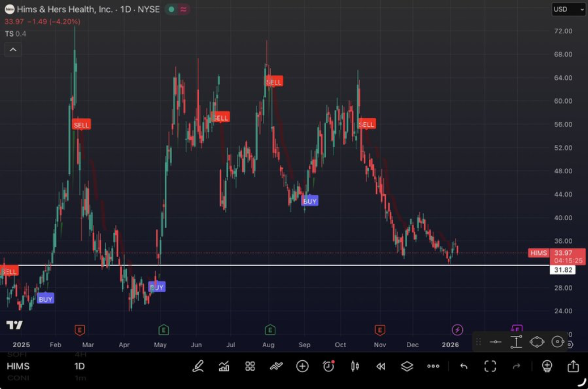
Task: Select the polygon shape tool in floating toolbar
Action: pyautogui.click(x=537, y=342)
